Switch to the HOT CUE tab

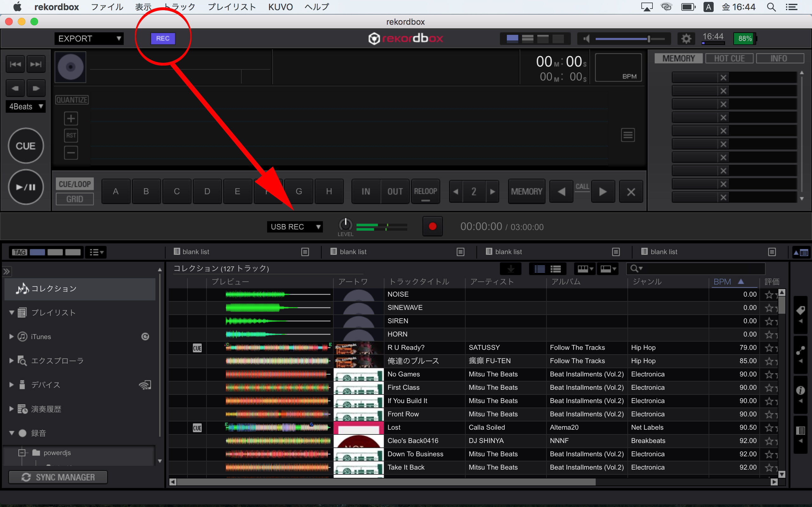(x=729, y=58)
